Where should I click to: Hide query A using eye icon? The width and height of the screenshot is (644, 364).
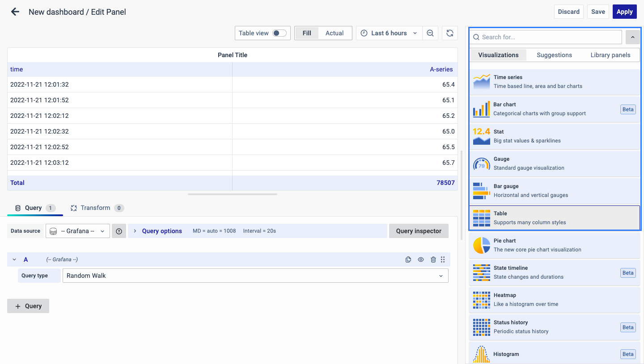(421, 259)
